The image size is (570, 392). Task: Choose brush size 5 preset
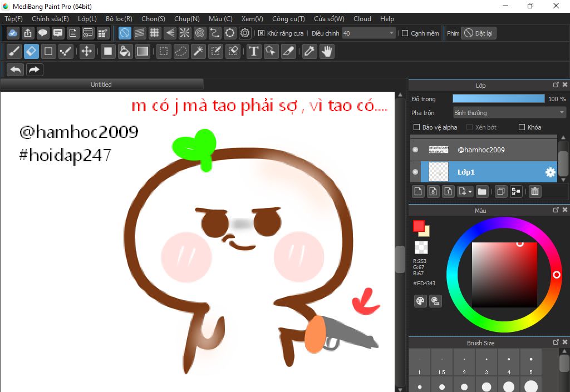pyautogui.click(x=531, y=363)
